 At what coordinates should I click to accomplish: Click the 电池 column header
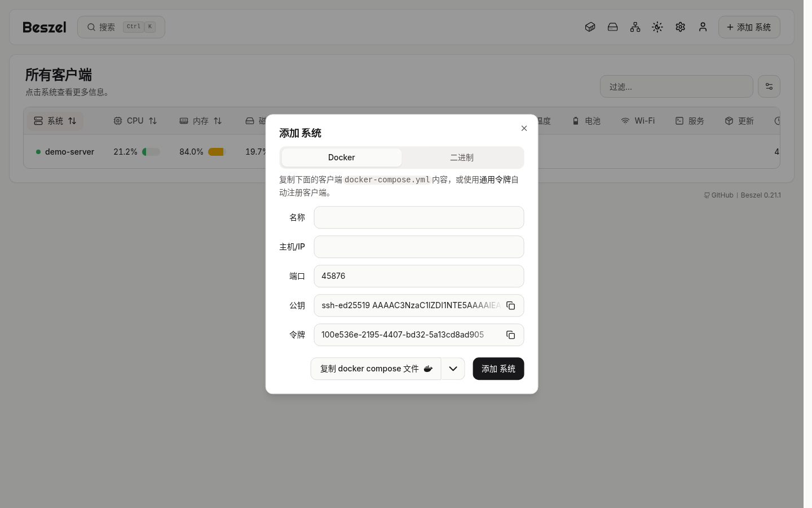click(586, 121)
